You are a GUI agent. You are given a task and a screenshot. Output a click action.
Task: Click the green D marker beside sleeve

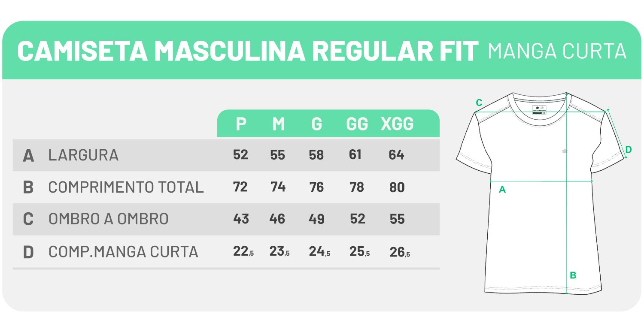[x=628, y=150]
